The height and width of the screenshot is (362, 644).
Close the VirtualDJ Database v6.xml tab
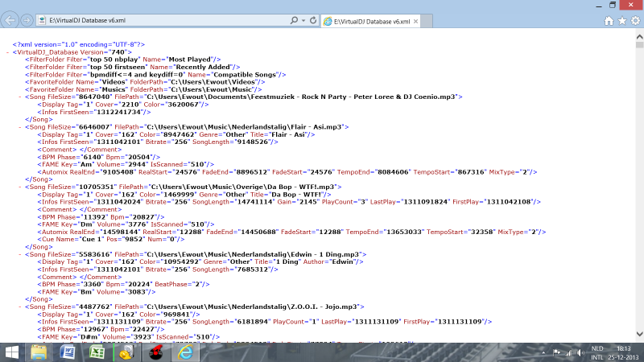[x=415, y=22]
